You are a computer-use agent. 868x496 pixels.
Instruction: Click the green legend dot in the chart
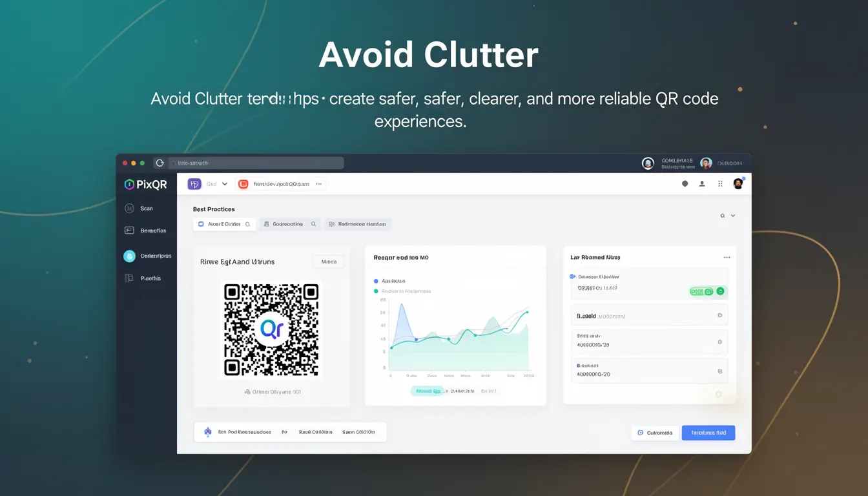coord(376,291)
